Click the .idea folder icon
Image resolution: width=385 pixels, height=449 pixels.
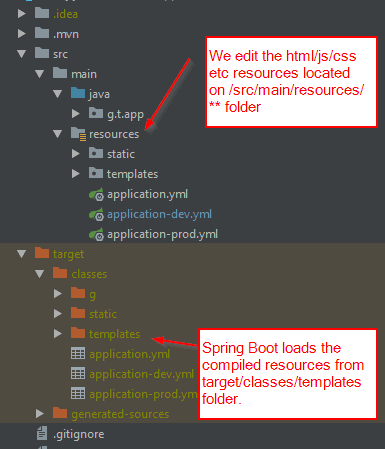42,13
